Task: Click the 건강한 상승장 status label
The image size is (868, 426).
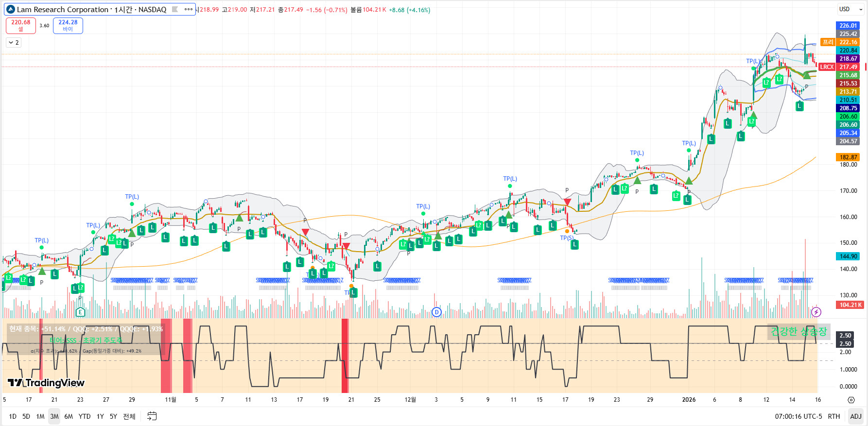Action: [799, 332]
